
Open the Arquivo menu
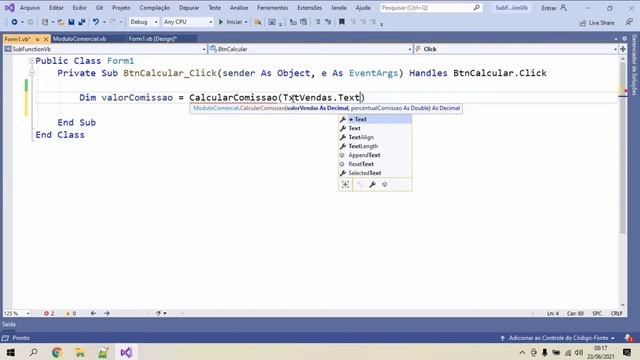coord(30,8)
